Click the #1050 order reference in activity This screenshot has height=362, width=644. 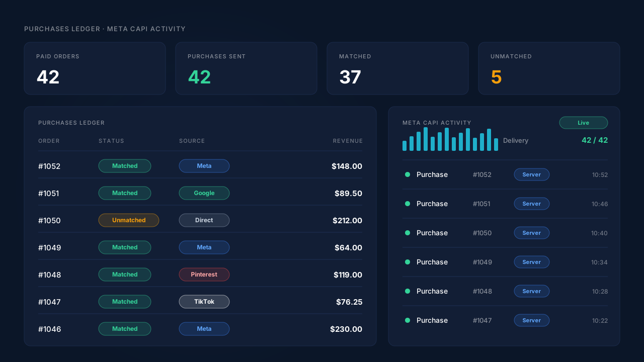coord(482,233)
